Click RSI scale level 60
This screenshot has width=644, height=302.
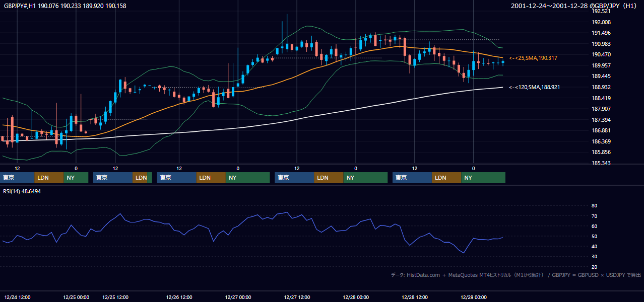595,226
